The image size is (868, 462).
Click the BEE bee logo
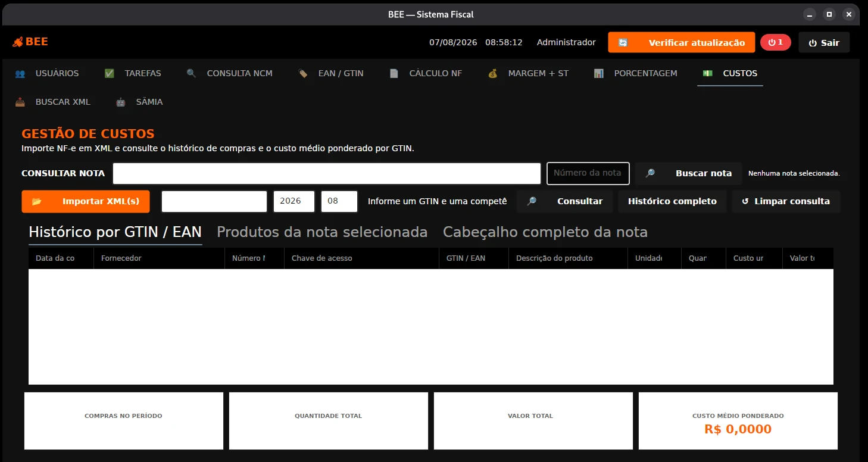[x=18, y=42]
